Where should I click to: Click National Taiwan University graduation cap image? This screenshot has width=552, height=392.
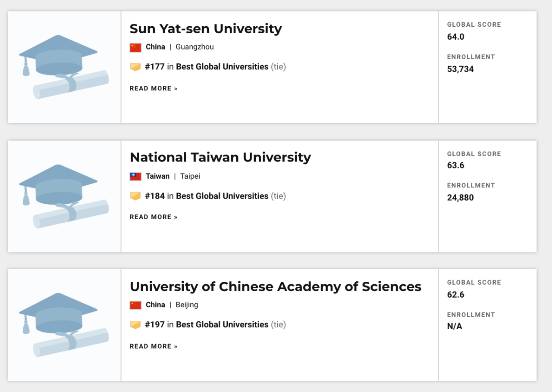pyautogui.click(x=64, y=196)
